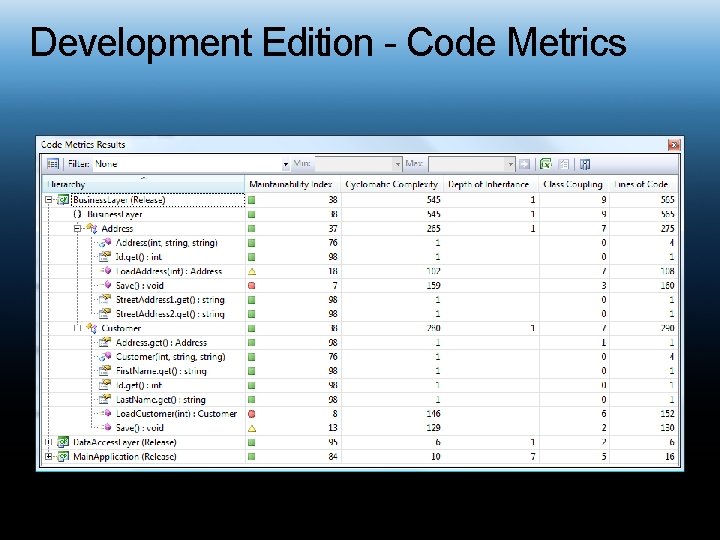Sort by Lines of Code column header

click(643, 184)
